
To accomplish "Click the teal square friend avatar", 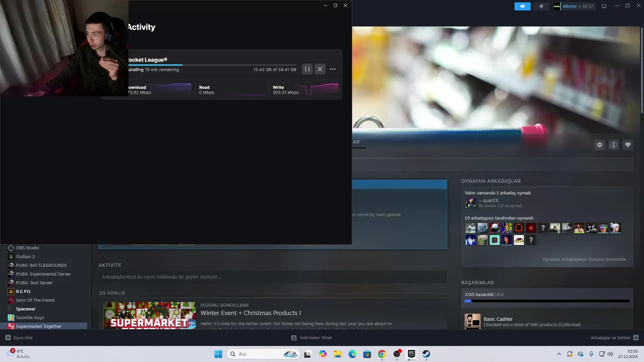I will [495, 240].
